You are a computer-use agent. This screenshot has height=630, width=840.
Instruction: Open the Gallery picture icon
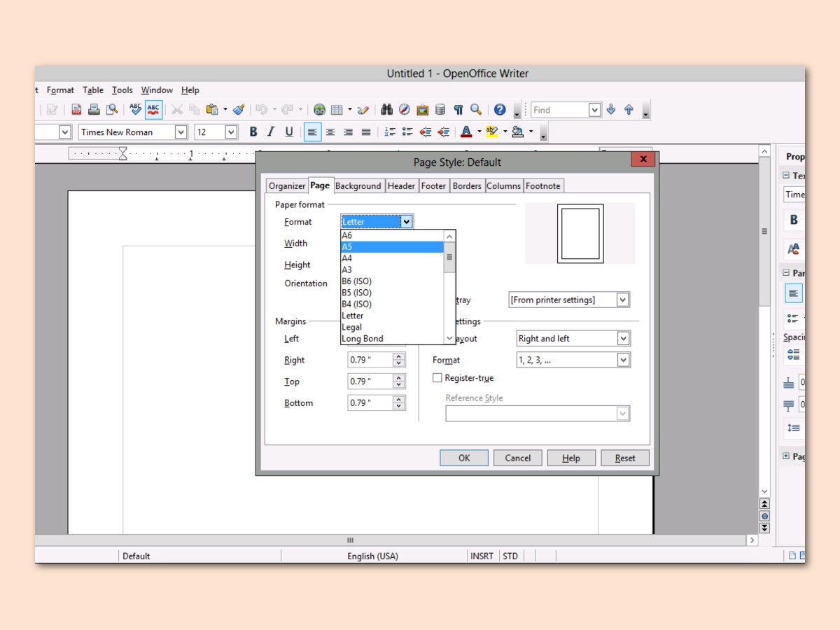coord(422,109)
